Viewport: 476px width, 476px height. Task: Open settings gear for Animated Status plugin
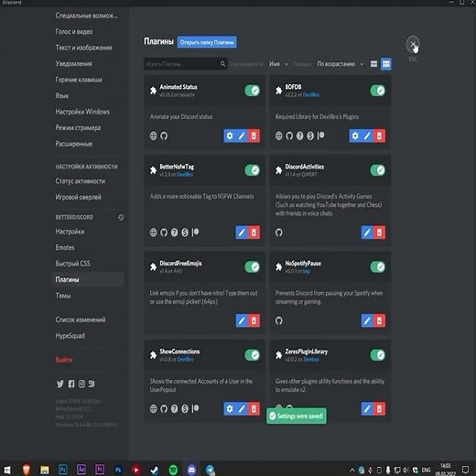coord(230,135)
